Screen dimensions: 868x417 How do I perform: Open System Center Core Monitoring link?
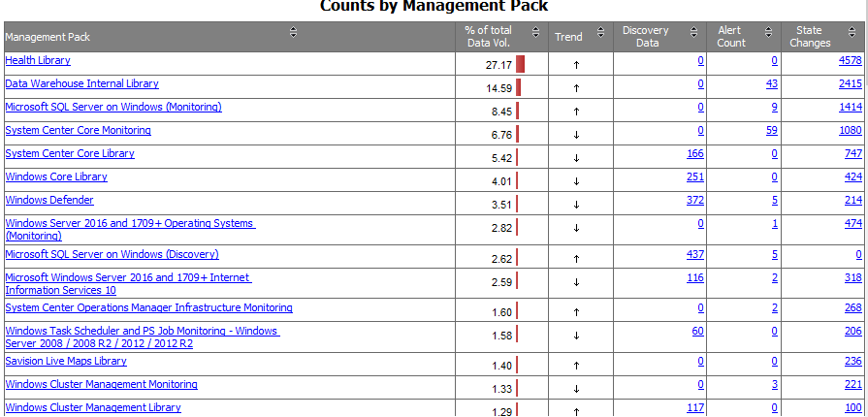(x=78, y=130)
